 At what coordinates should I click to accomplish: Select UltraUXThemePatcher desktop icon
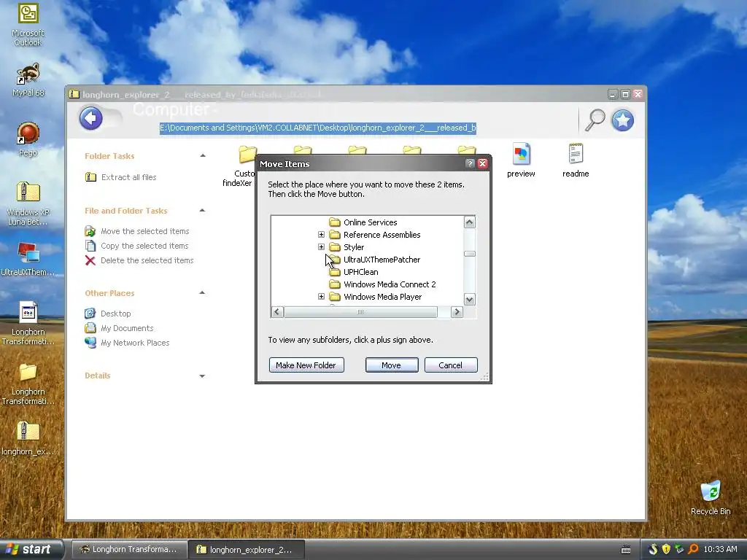click(x=28, y=252)
